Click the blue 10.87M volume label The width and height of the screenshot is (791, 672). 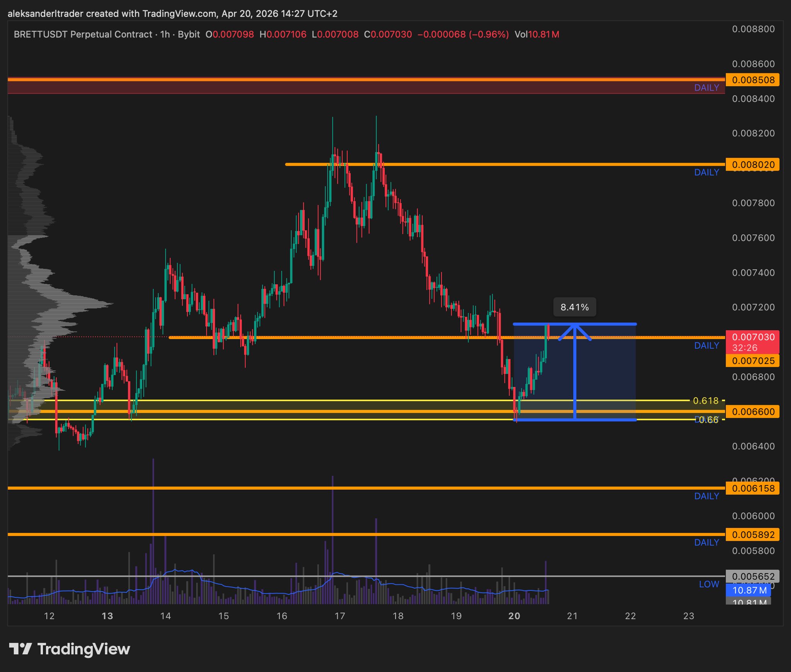(749, 590)
